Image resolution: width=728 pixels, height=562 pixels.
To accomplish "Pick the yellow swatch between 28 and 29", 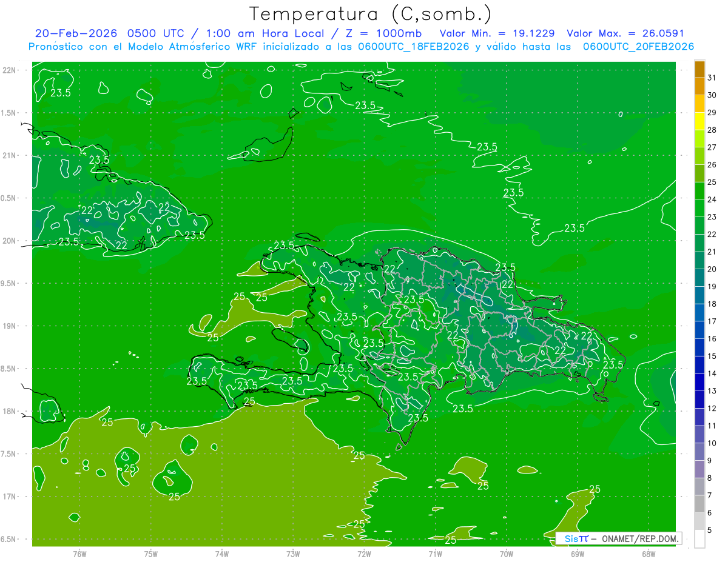I will (x=699, y=121).
